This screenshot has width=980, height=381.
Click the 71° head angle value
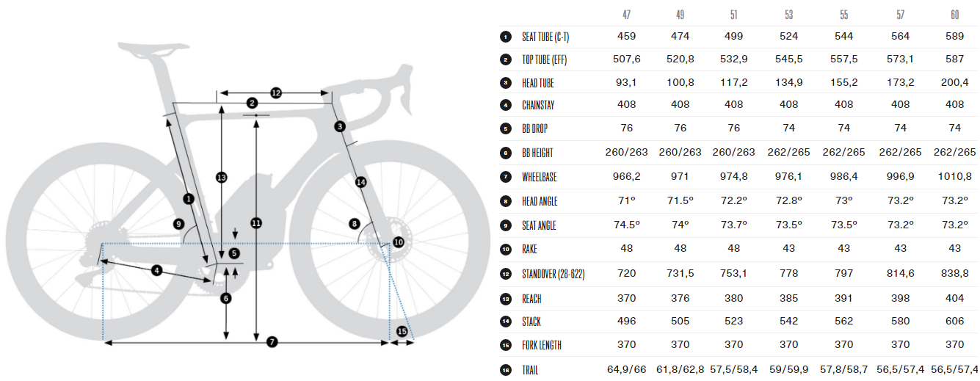(x=626, y=200)
